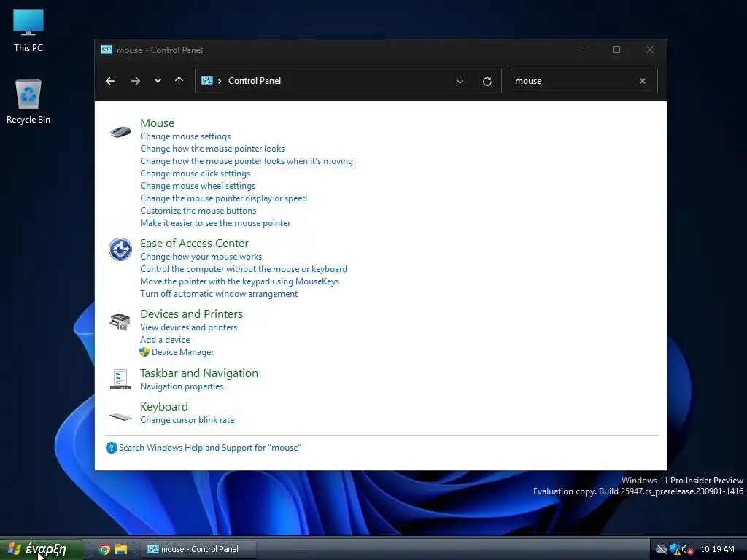Open Customize the mouse buttons

tap(198, 211)
